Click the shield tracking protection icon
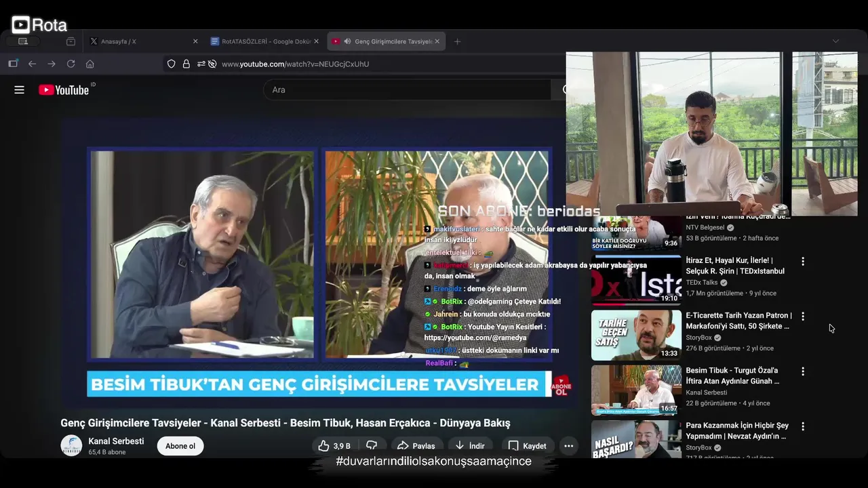Viewport: 868px width, 488px height. [171, 64]
